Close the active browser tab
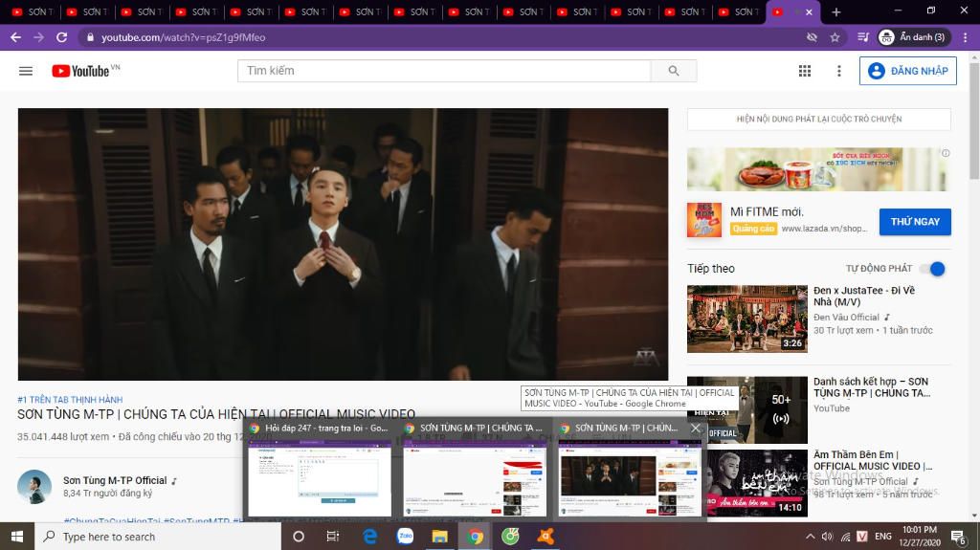This screenshot has width=980, height=550. 809,11
